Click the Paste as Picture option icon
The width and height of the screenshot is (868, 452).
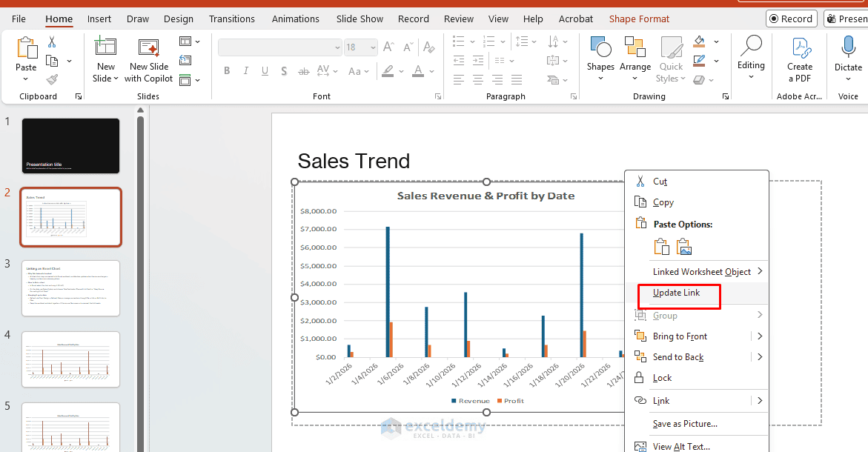coord(684,247)
